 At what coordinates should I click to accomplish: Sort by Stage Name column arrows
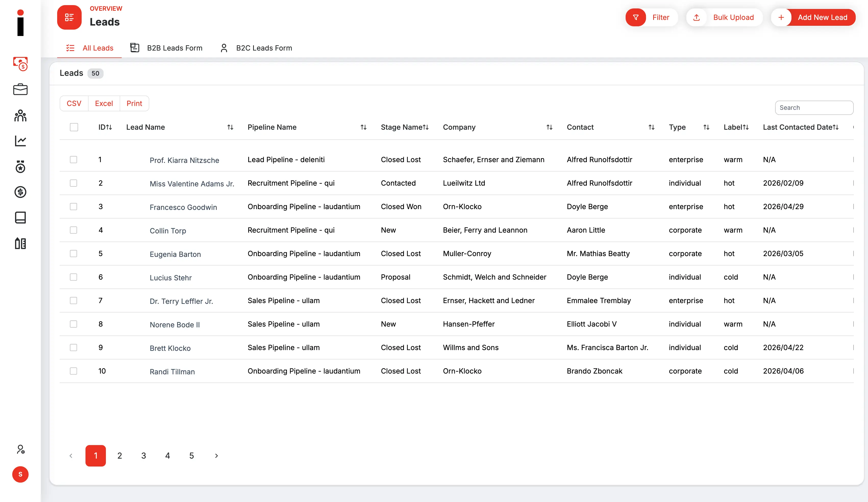425,127
